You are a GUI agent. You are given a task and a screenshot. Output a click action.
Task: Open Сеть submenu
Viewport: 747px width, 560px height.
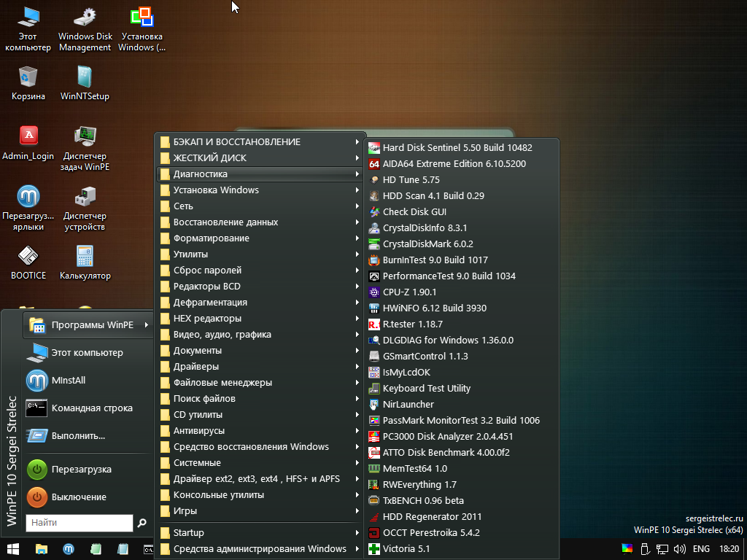(x=260, y=206)
